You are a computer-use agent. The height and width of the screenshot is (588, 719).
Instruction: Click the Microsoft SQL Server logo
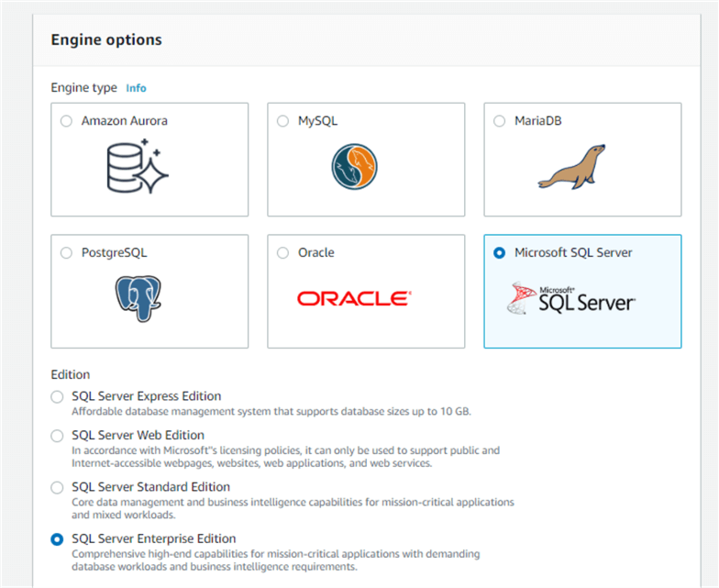pos(571,297)
